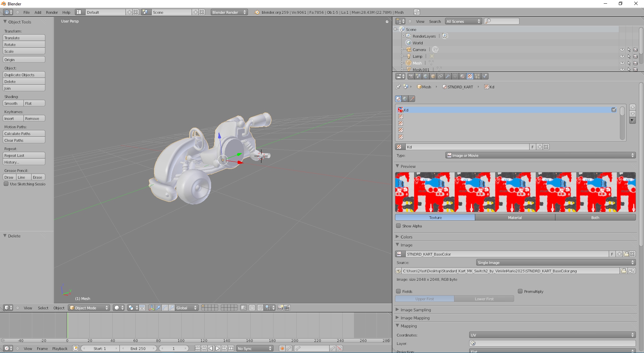Toggle the 3D manipulator widget icon
Viewport: 644px width, 353px height.
152,308
